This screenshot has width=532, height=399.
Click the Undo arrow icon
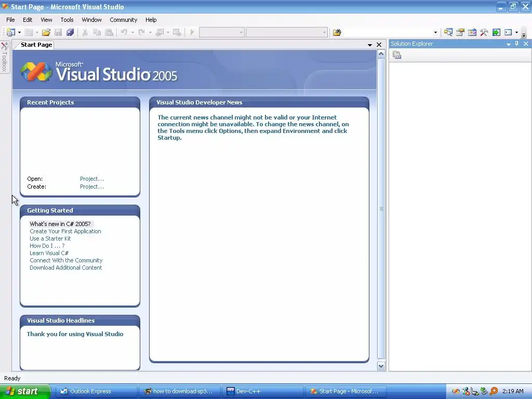[x=124, y=32]
